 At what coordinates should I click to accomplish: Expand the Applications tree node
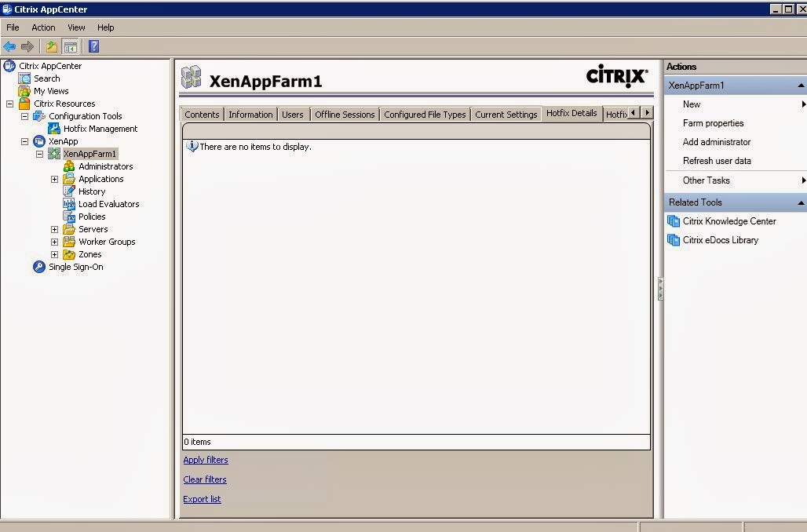point(54,179)
